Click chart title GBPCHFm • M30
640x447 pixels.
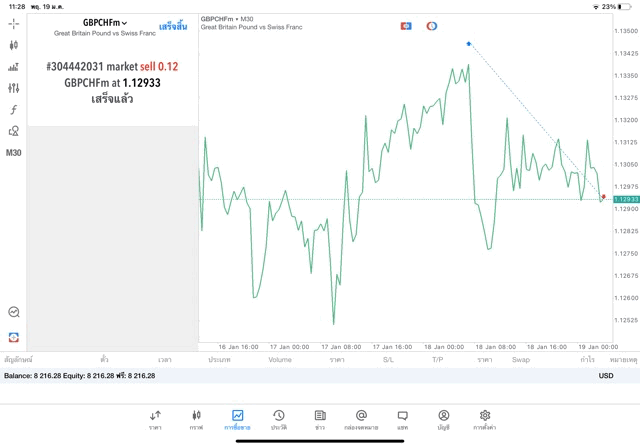[x=227, y=19]
